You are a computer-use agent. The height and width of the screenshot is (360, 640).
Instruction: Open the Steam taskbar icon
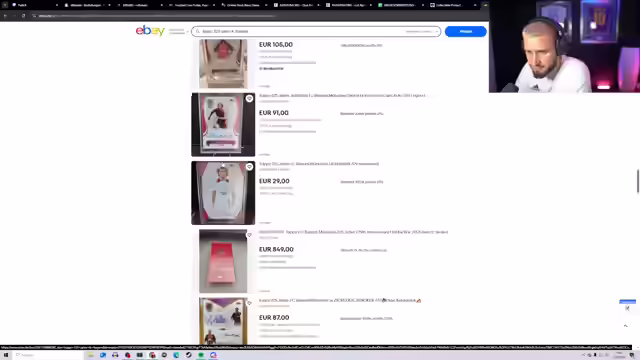189,355
